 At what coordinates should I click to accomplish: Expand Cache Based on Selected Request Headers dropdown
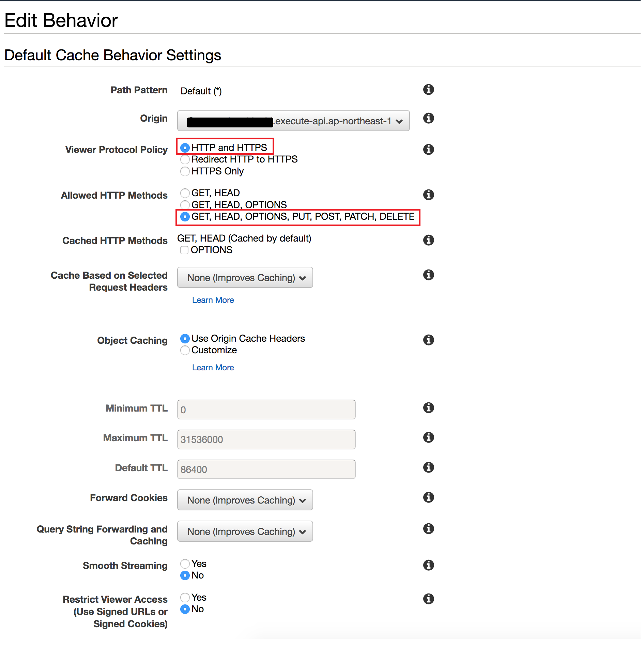(245, 278)
